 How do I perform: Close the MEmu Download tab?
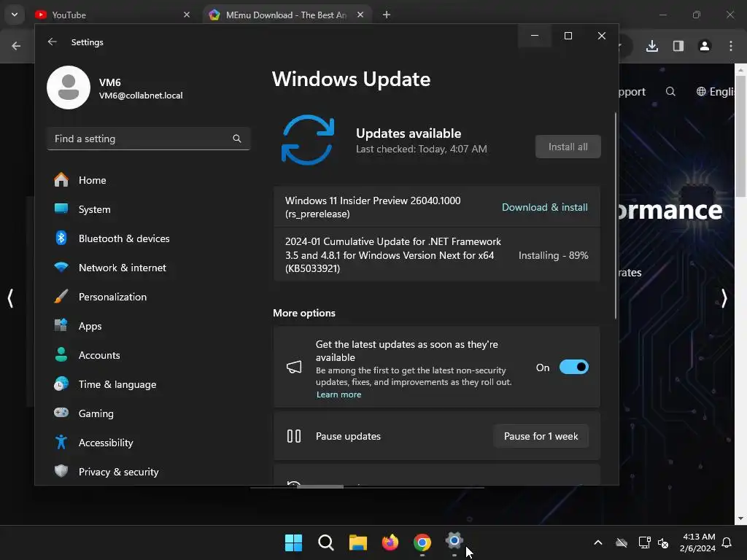click(x=360, y=15)
